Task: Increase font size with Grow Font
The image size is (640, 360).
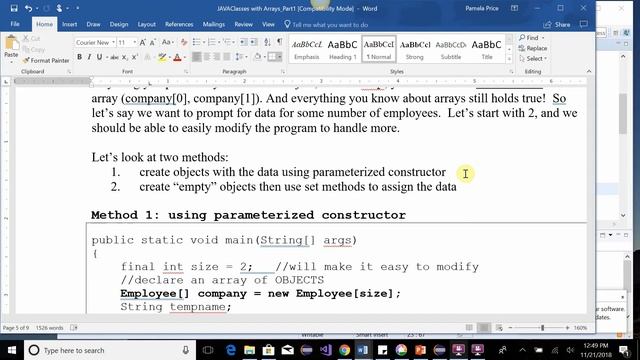Action: click(142, 42)
